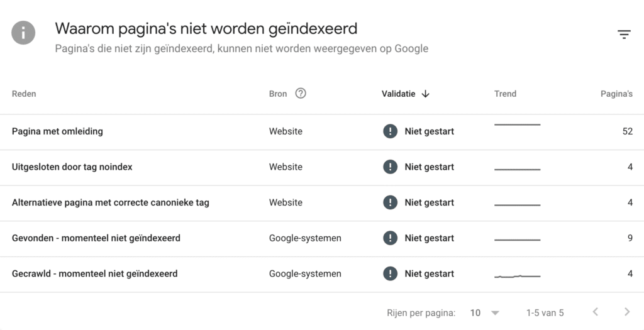Click the info icon beside the title
This screenshot has width=644, height=330.
point(23,34)
